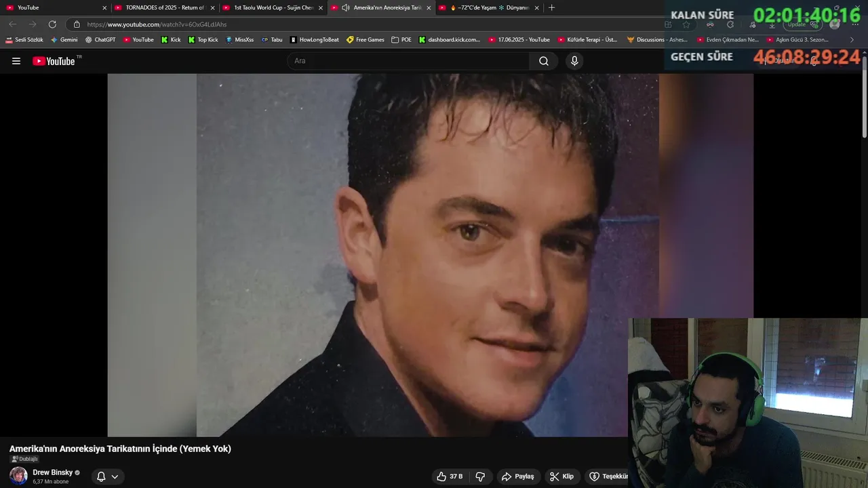Viewport: 868px width, 488px height.
Task: Mute the Amerika'nın Anoreksiya tab audio icon
Action: [345, 7]
